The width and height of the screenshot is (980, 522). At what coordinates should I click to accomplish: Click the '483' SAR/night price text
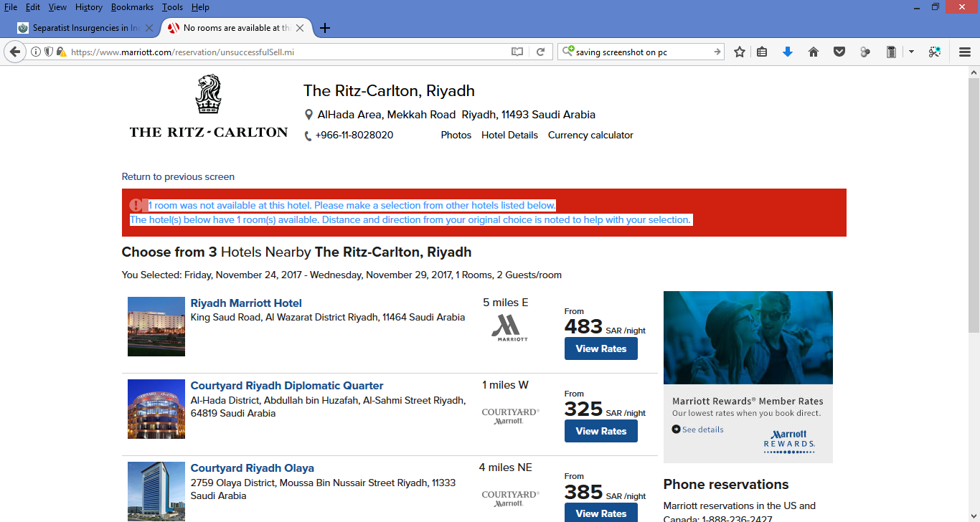pos(583,326)
